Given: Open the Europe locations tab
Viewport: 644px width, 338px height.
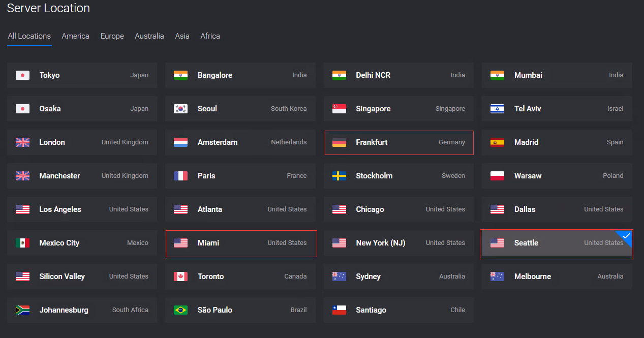Looking at the screenshot, I should [x=112, y=36].
